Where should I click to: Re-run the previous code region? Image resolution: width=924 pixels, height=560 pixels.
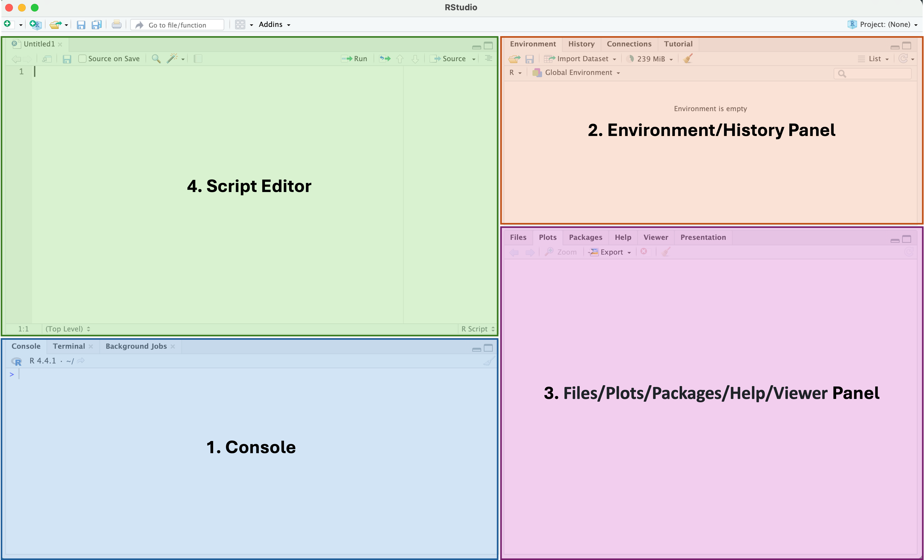tap(385, 59)
